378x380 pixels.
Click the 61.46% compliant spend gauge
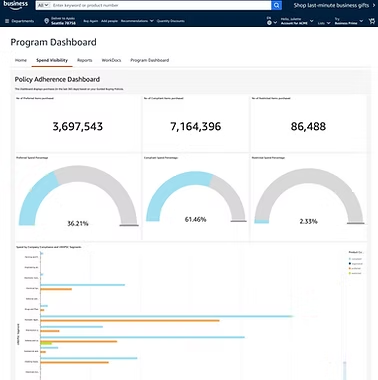tap(196, 196)
